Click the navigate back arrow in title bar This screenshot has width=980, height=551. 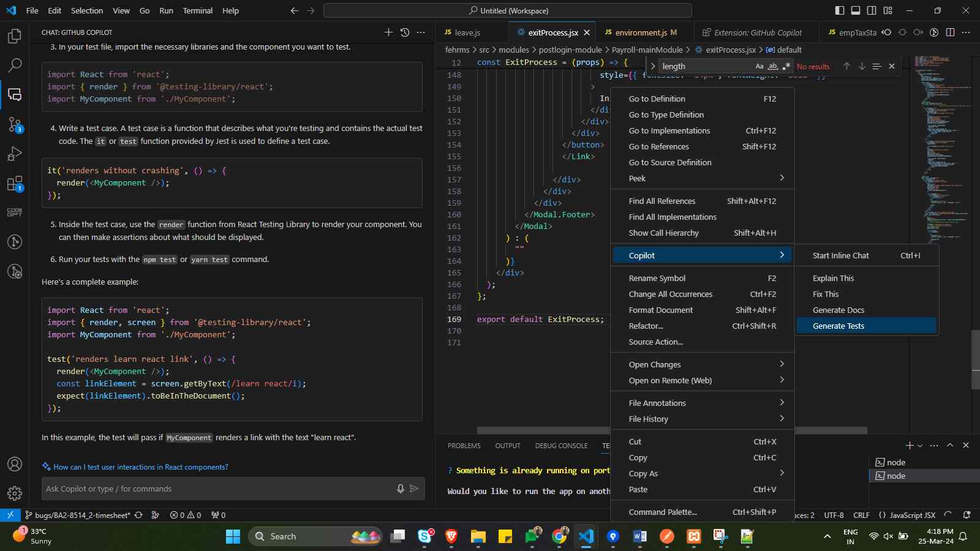tap(295, 10)
